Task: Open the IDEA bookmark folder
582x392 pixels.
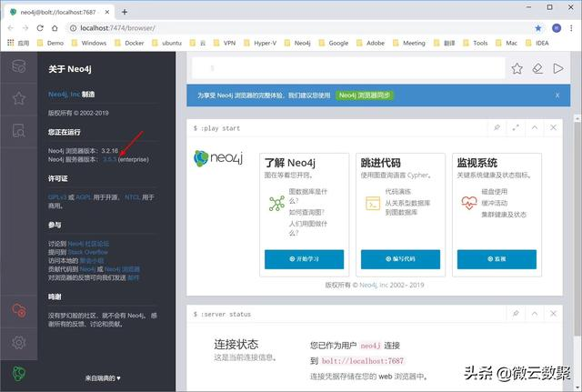Action: (x=537, y=43)
